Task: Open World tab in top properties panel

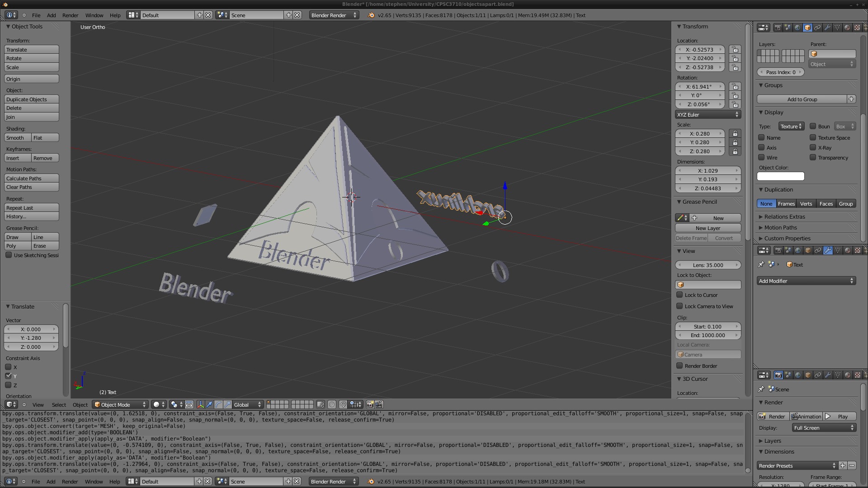Action: [x=797, y=28]
